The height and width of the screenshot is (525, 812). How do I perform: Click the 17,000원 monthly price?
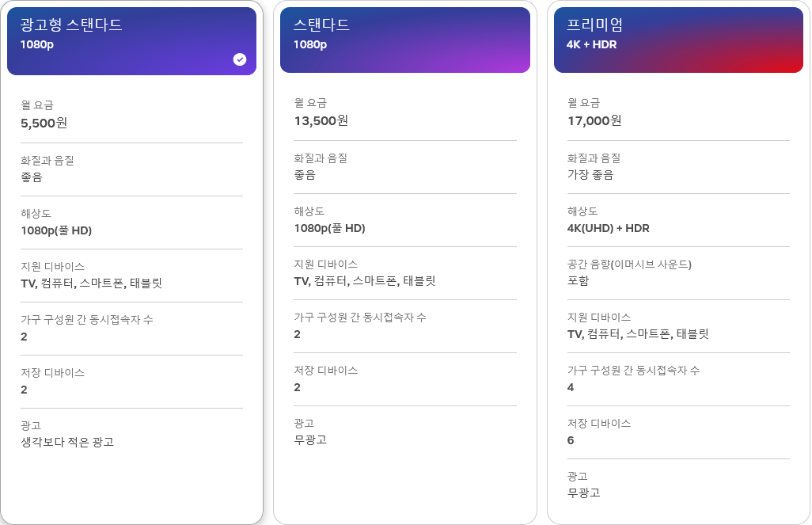coord(594,120)
